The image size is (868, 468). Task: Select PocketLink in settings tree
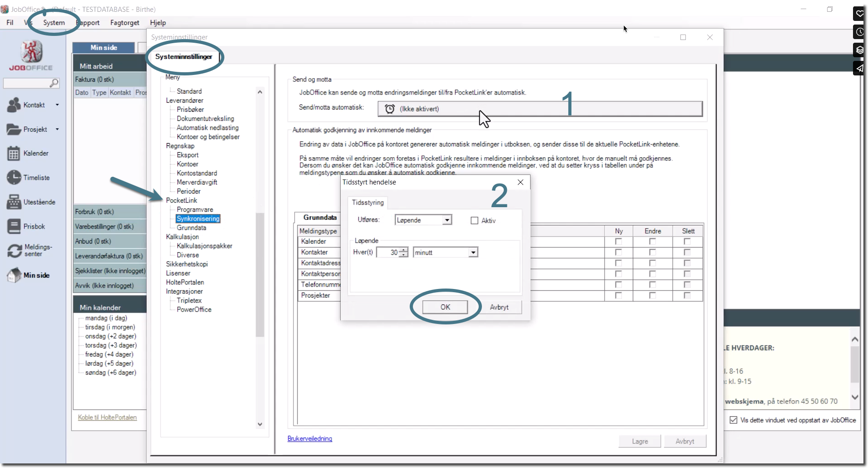point(182,200)
